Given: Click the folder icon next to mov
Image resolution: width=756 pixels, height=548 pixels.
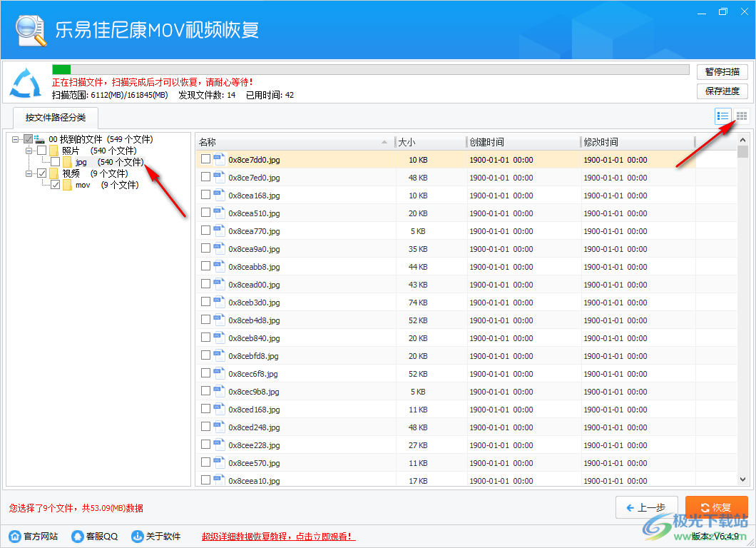Looking at the screenshot, I should coord(68,185).
